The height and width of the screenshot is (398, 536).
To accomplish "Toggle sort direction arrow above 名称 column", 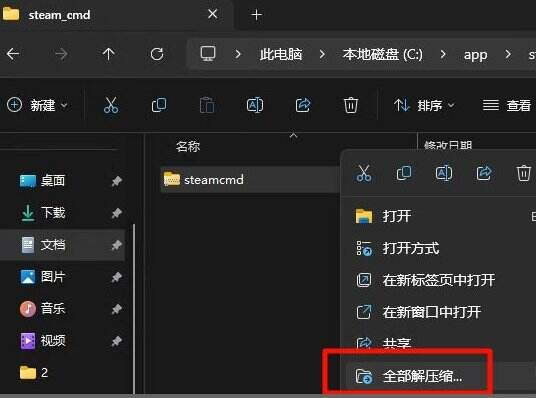I will [x=293, y=136].
